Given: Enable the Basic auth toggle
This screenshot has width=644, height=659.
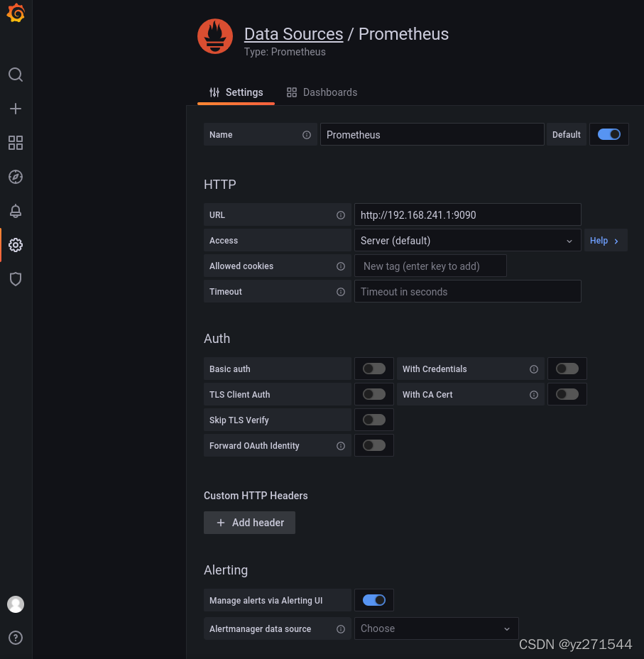Looking at the screenshot, I should [x=373, y=369].
